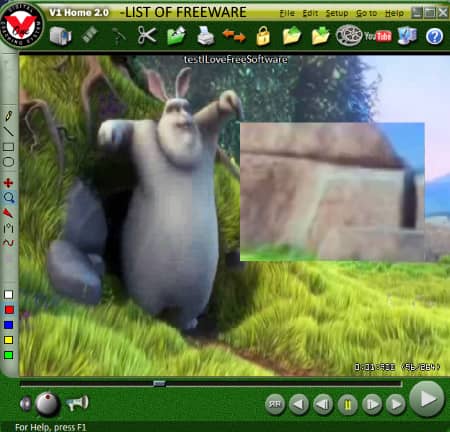Viewport: 450px width, 432px height.
Task: Pause the video playback
Action: tap(347, 405)
